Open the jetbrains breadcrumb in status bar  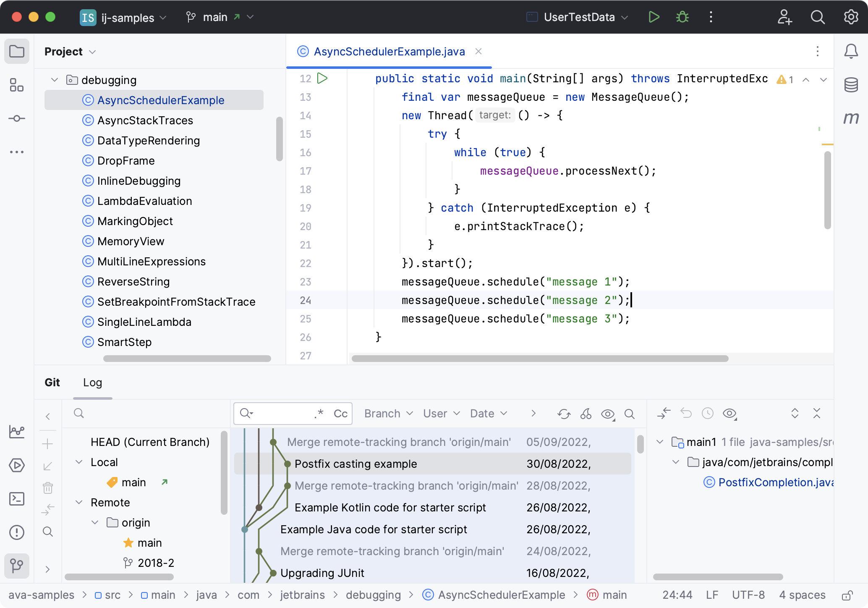pos(303,595)
